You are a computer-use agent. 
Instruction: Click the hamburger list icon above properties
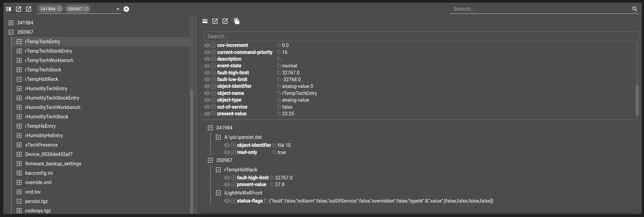tap(205, 21)
